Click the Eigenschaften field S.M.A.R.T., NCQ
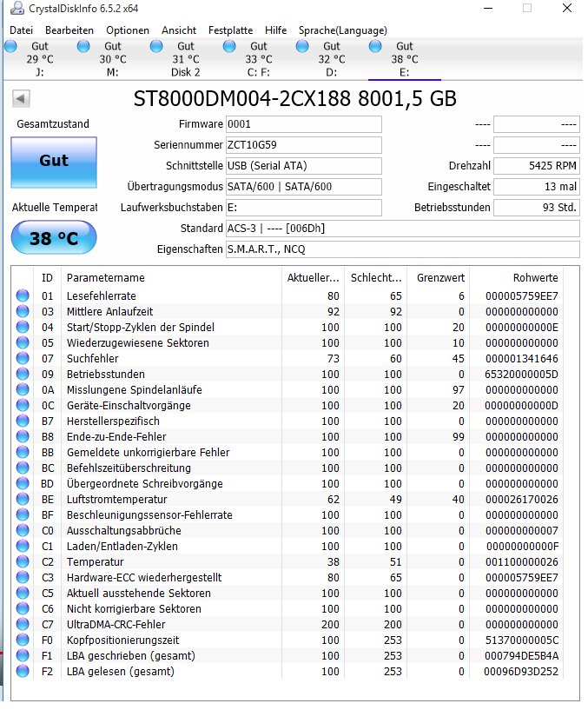Screen dimensions: 588x710 [403, 249]
